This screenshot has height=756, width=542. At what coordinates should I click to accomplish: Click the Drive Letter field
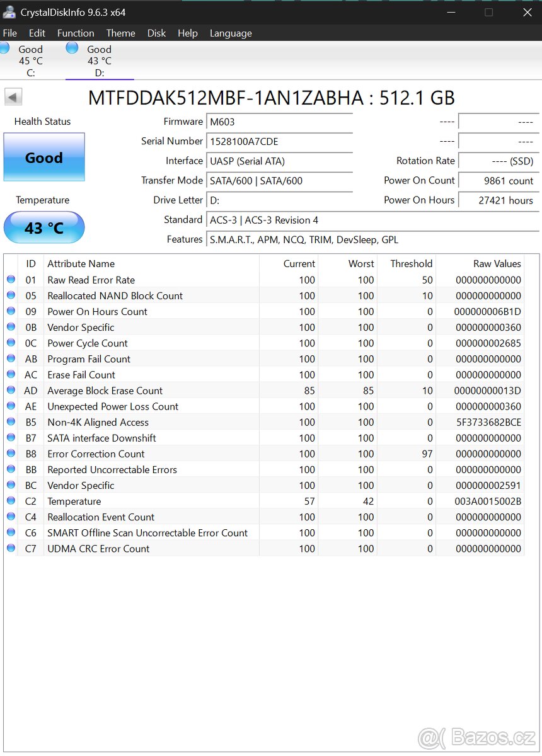coord(280,200)
